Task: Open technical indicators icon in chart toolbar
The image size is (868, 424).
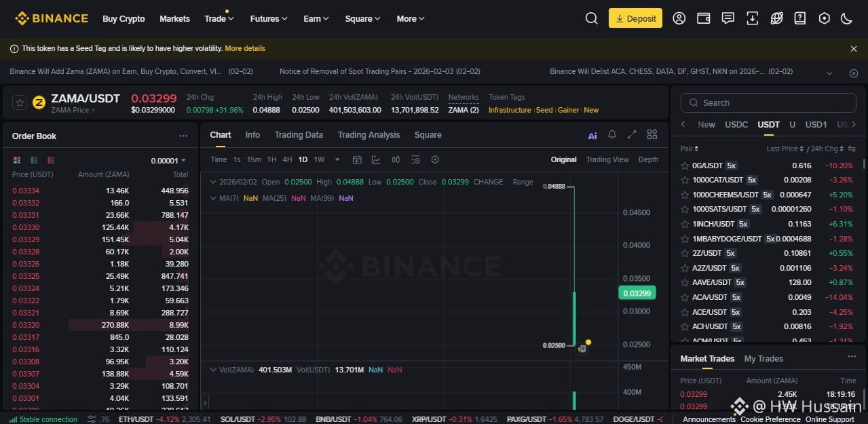Action: 376,160
